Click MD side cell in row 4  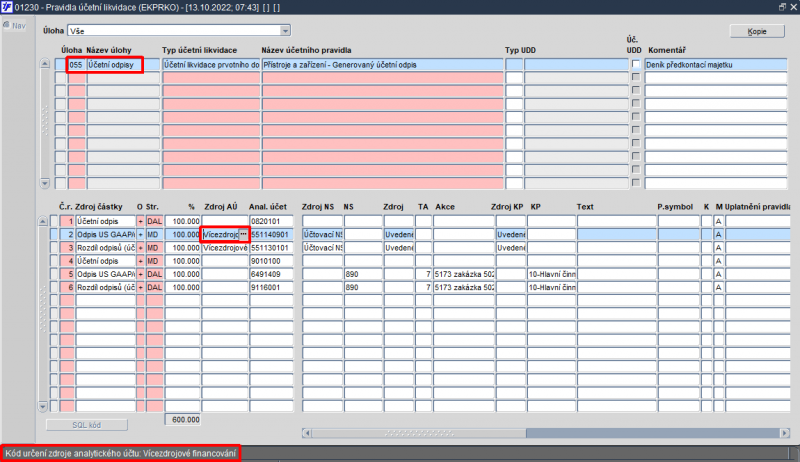click(x=154, y=261)
